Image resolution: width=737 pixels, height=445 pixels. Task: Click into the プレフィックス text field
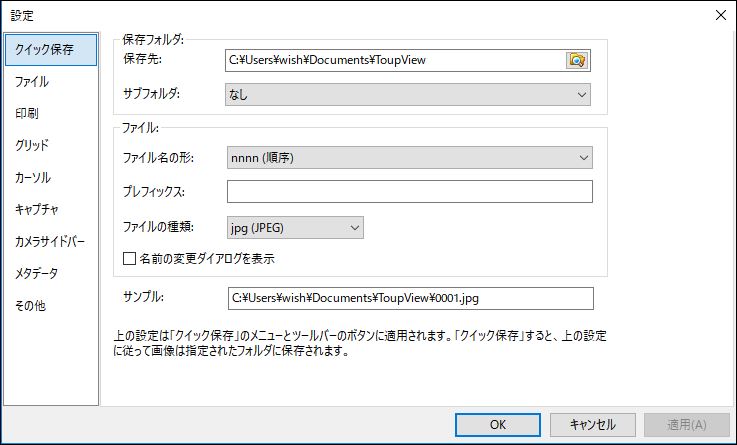click(409, 192)
